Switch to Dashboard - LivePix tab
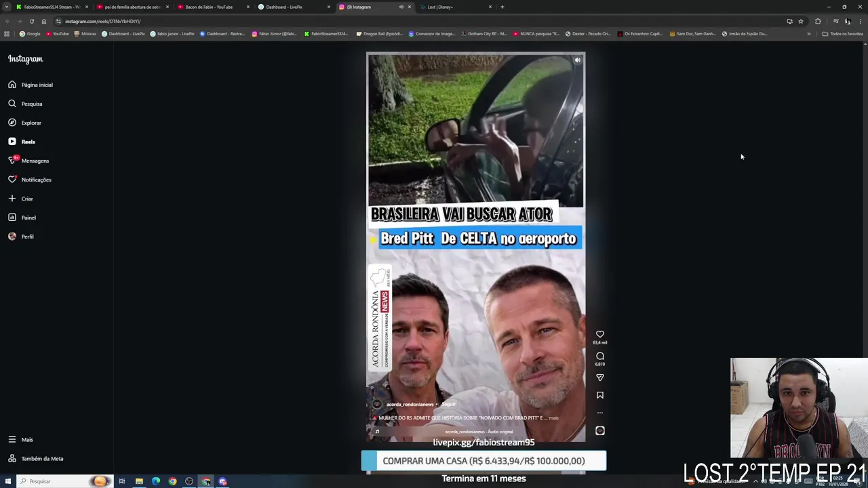The image size is (868, 488). [294, 7]
